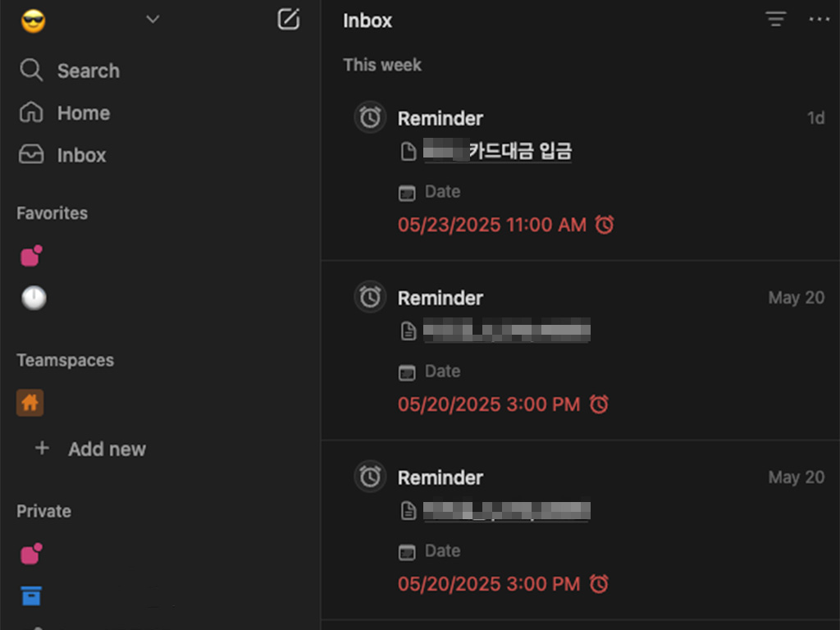Select Inbox in the sidebar
Viewport: 840px width, 630px height.
(62, 155)
